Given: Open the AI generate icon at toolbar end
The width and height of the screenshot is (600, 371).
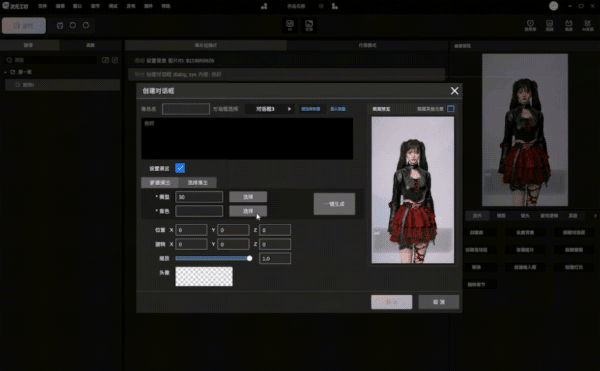Looking at the screenshot, I should [x=588, y=25].
